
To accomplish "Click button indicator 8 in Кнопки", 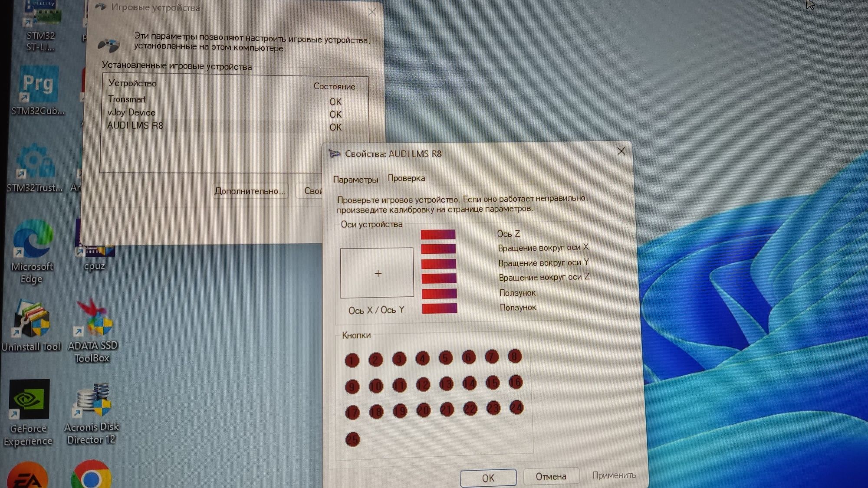I will [x=515, y=356].
